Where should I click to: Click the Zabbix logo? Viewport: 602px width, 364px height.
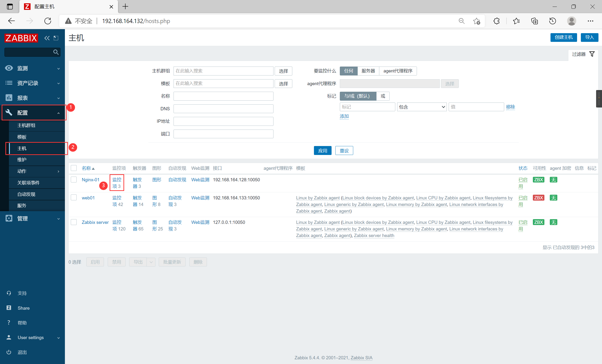[x=21, y=38]
